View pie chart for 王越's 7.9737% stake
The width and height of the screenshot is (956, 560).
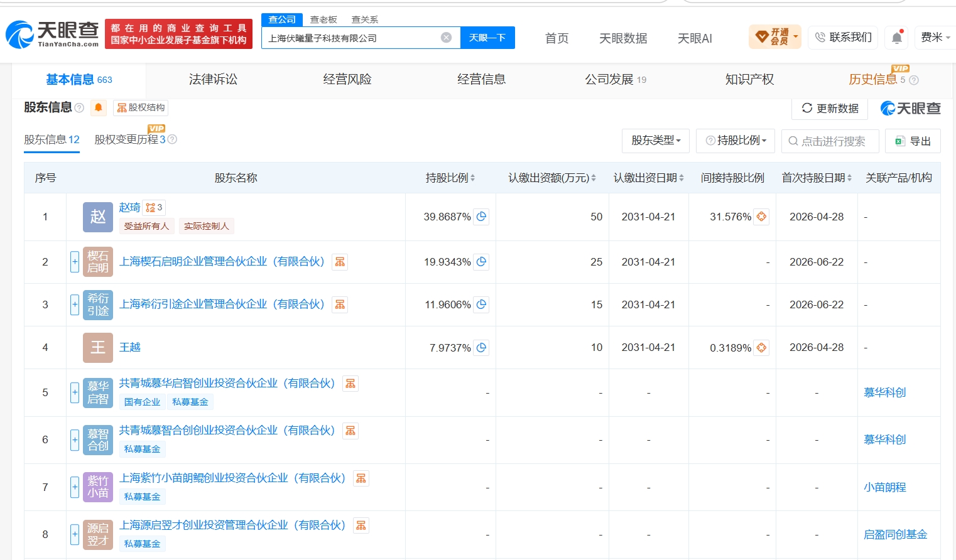[x=481, y=347]
